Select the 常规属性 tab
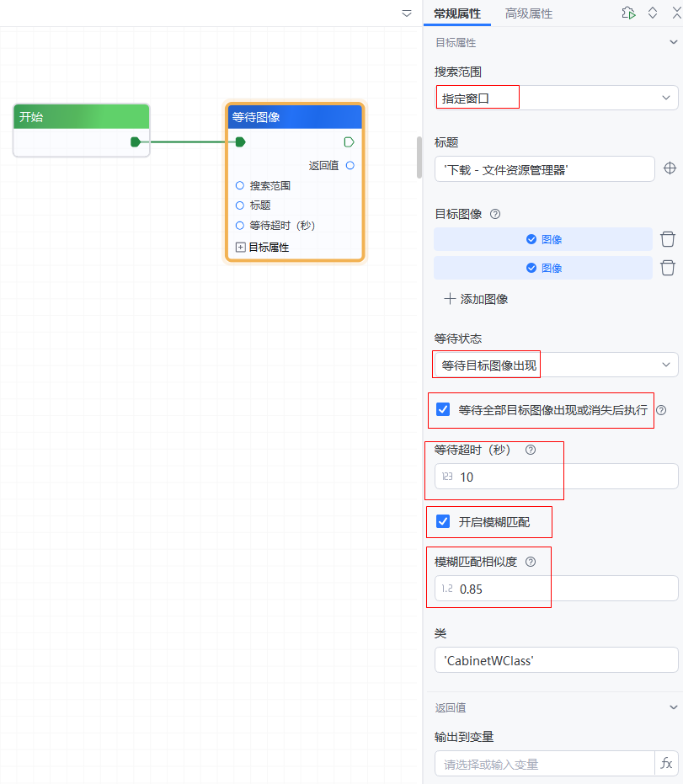Image resolution: width=683 pixels, height=784 pixels. pyautogui.click(x=457, y=13)
